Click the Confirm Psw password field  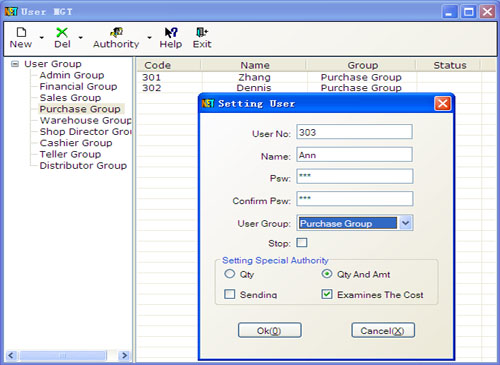tap(354, 199)
